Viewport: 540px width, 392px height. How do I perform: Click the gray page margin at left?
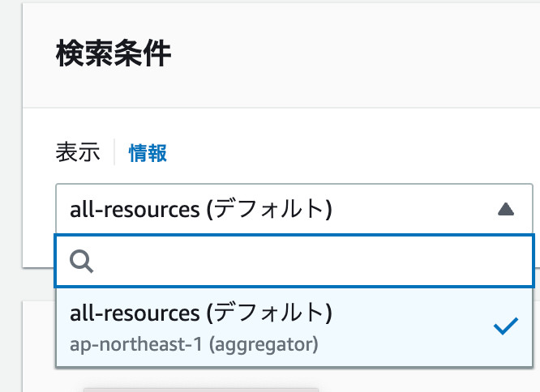pyautogui.click(x=11, y=196)
